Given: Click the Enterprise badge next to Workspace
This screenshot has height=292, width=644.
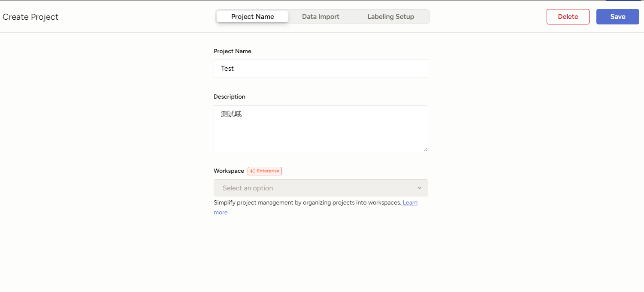Looking at the screenshot, I should (x=265, y=171).
